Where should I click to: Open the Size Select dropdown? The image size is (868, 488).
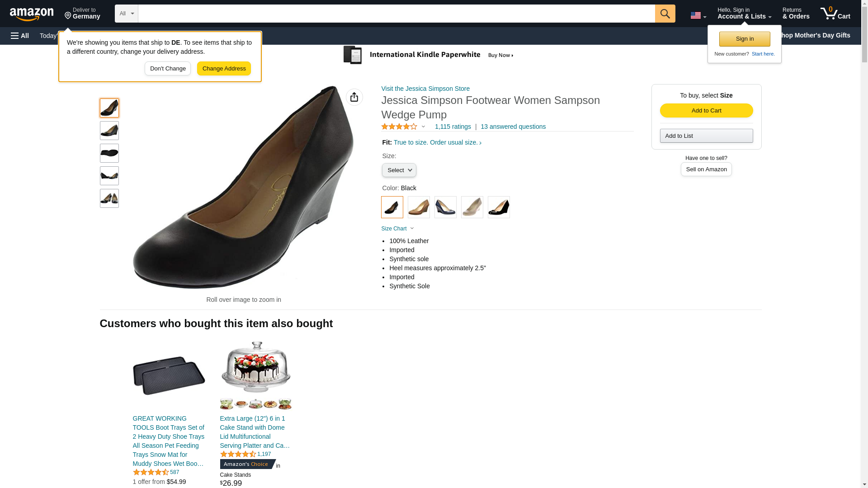tap(399, 170)
